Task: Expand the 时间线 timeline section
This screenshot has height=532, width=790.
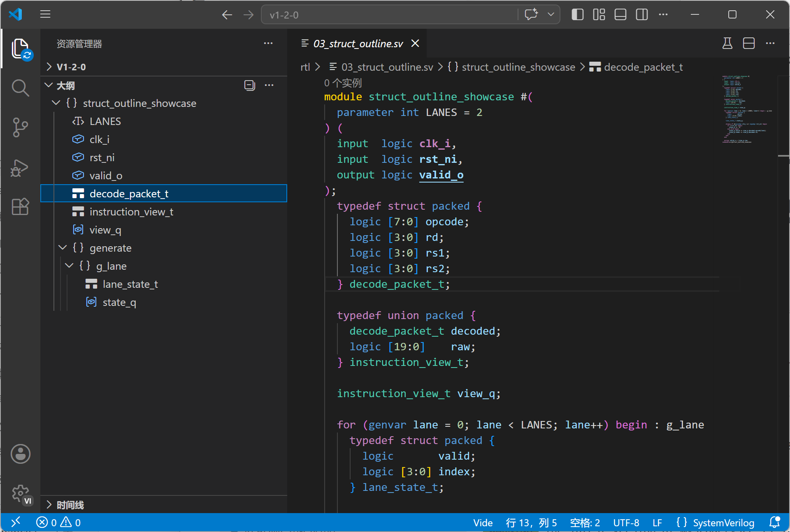Action: (x=164, y=504)
